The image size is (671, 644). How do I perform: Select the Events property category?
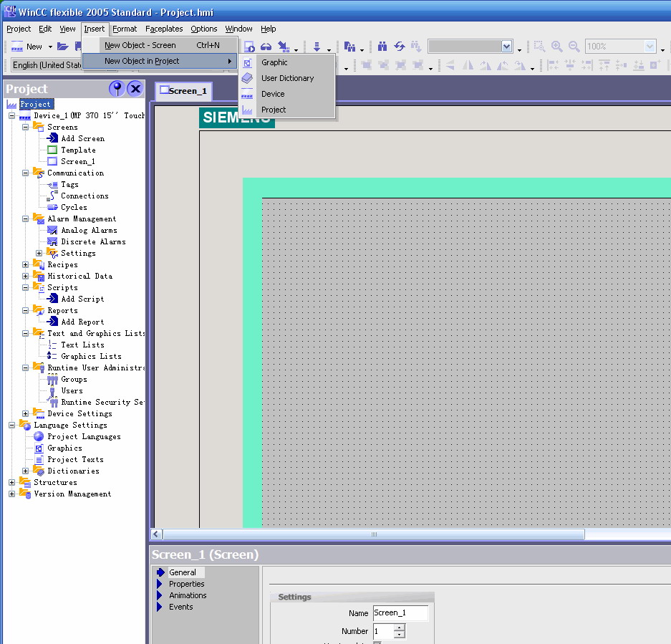point(180,607)
